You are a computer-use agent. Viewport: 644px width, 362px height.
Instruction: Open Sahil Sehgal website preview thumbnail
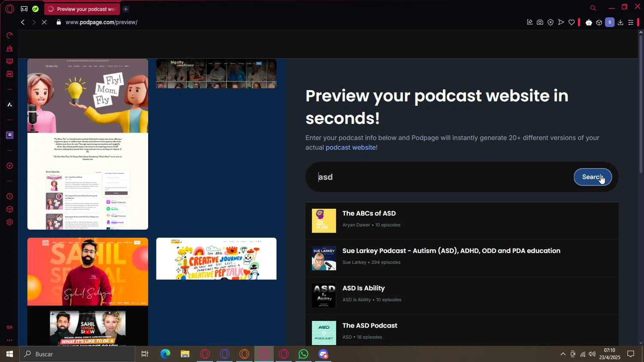(x=88, y=292)
